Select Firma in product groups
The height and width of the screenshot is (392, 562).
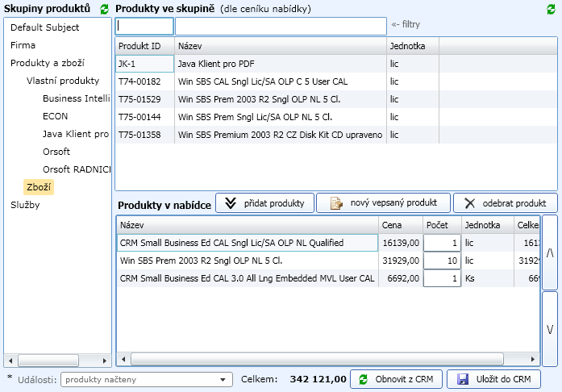click(x=23, y=45)
